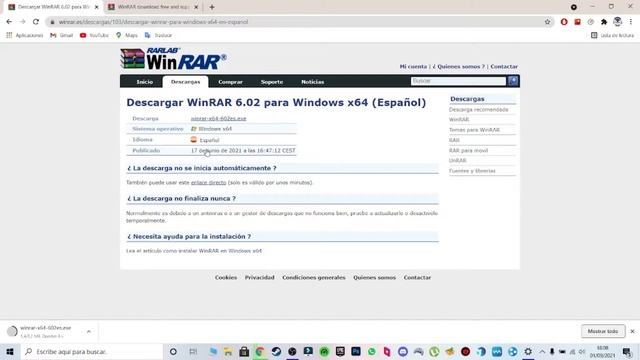Open Discord from the taskbar
Screen dimensions: 640x360
(403, 351)
